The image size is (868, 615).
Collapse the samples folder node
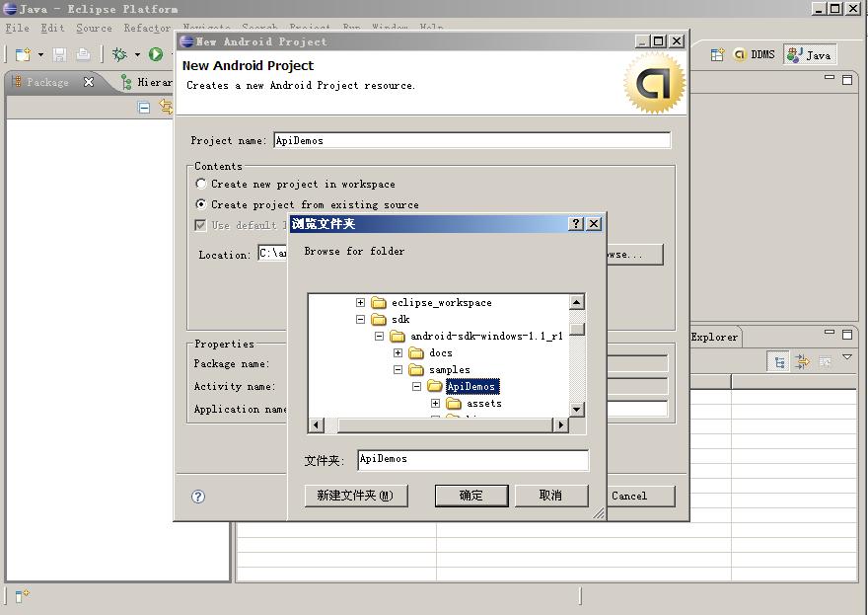pos(398,369)
